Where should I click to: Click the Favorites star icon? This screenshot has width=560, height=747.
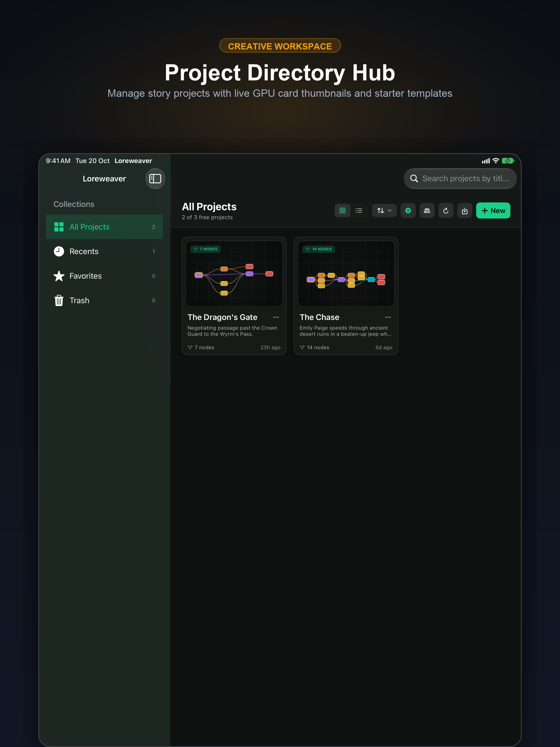pyautogui.click(x=59, y=276)
